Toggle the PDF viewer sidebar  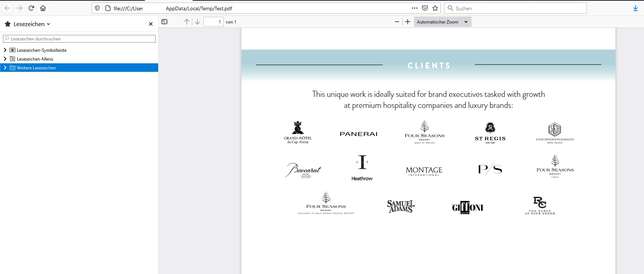tap(164, 22)
